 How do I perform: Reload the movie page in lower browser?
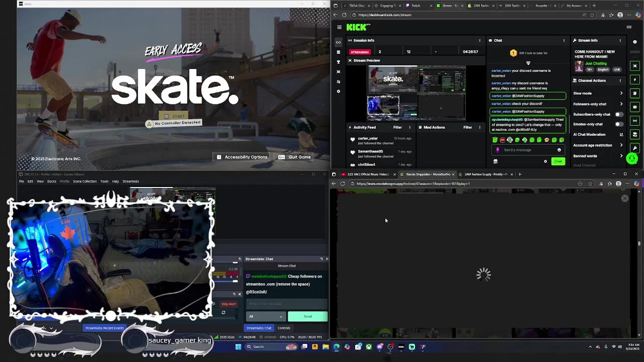(x=343, y=184)
